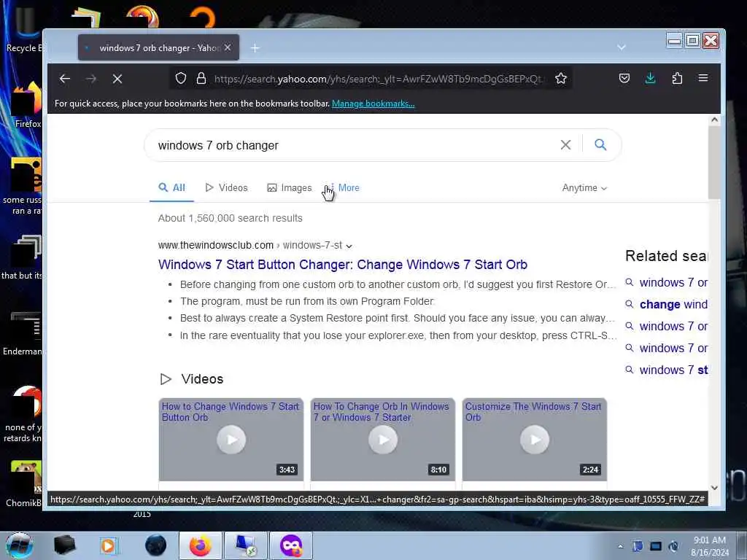Viewport: 747px width, 560px height.
Task: Stop loading the page with the X button
Action: click(x=117, y=79)
